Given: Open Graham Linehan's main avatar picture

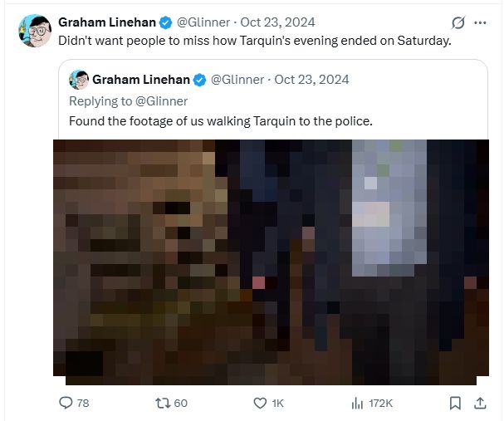Looking at the screenshot, I should [x=35, y=31].
